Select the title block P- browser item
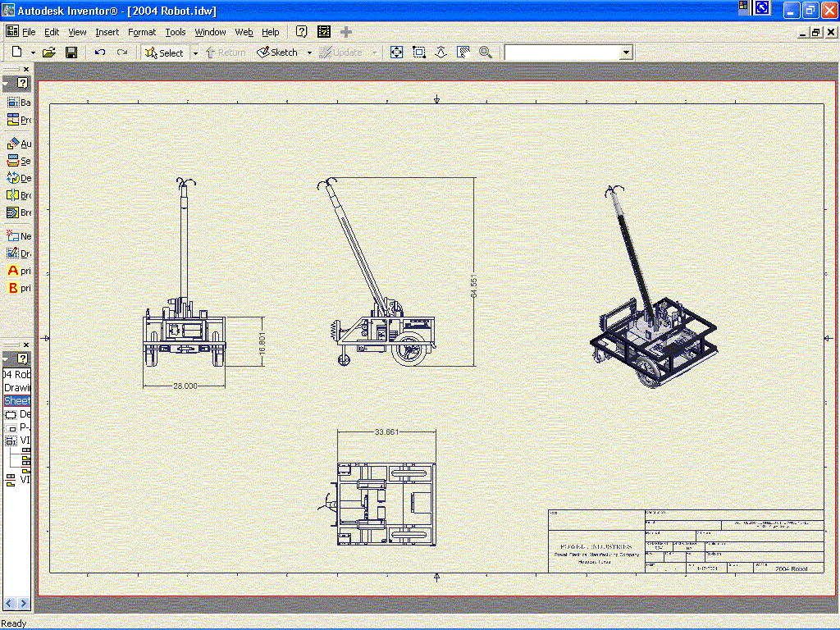This screenshot has height=630, width=840. point(18,427)
